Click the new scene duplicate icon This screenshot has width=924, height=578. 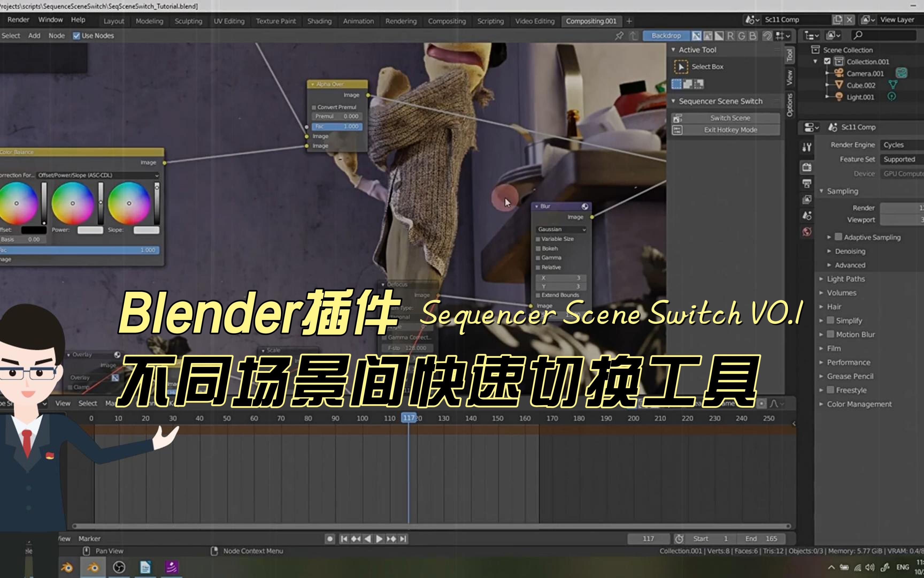[837, 20]
